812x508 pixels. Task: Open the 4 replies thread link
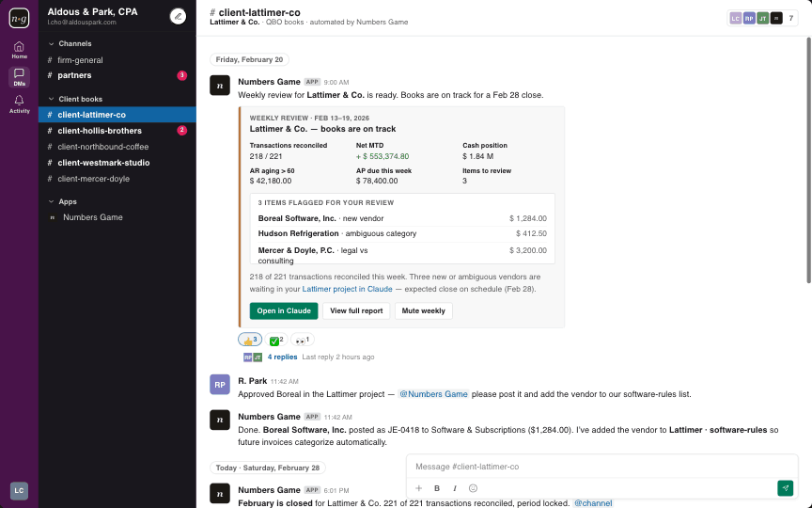click(x=282, y=357)
